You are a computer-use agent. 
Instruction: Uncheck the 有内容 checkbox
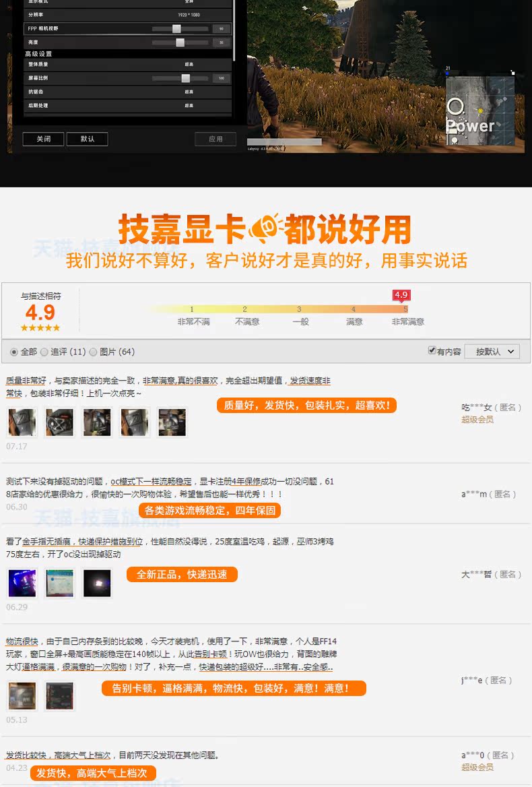[432, 350]
